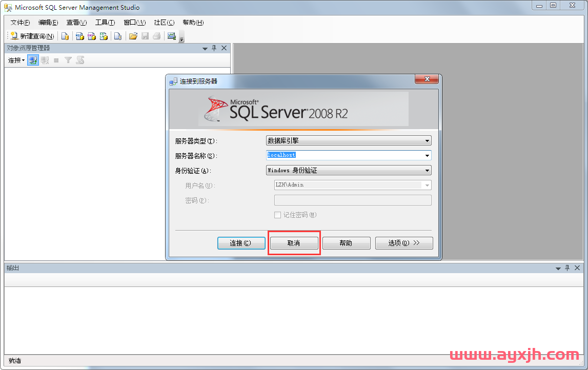588x370 pixels.
Task: Close the 连接到服务器 dialog
Action: click(x=427, y=79)
